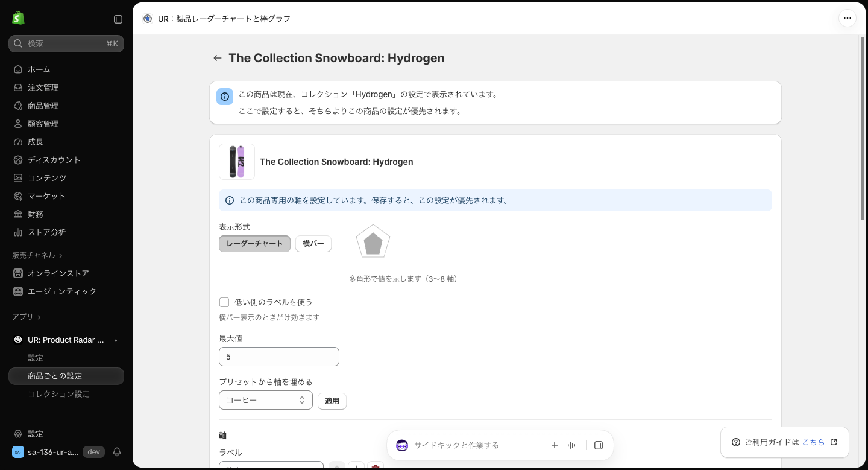Expand the 販売チャネル section

[37, 255]
